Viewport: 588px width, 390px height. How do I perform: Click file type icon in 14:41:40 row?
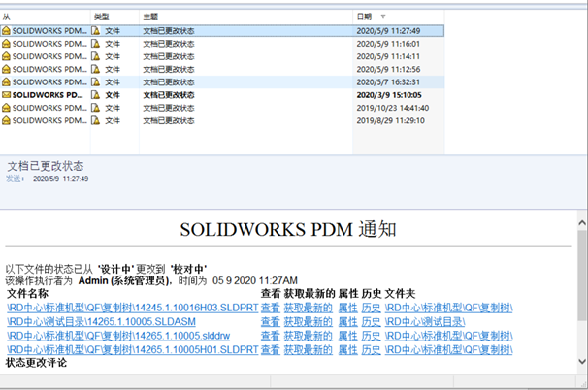pos(96,108)
